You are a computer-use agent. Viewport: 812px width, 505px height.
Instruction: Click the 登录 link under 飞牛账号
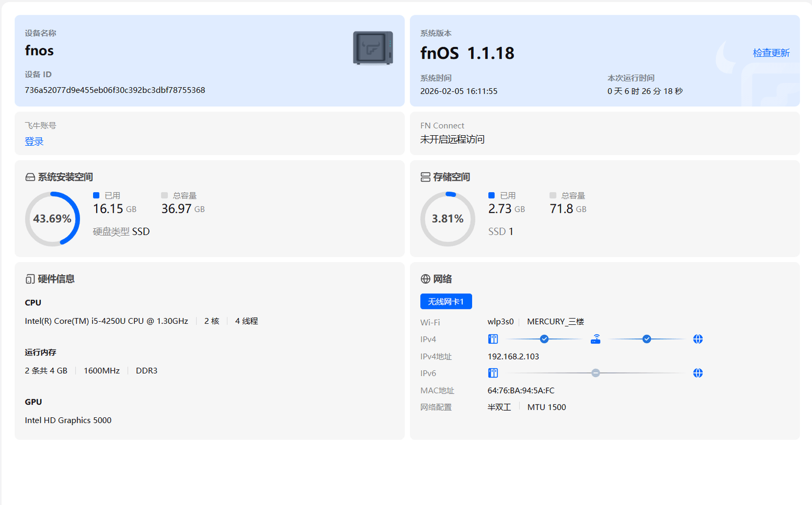[34, 142]
